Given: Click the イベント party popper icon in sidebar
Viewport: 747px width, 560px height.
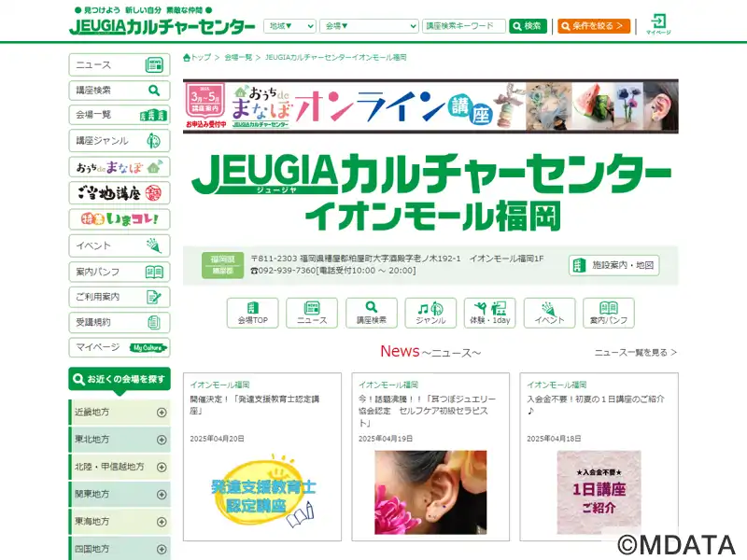Looking at the screenshot, I should click(153, 245).
